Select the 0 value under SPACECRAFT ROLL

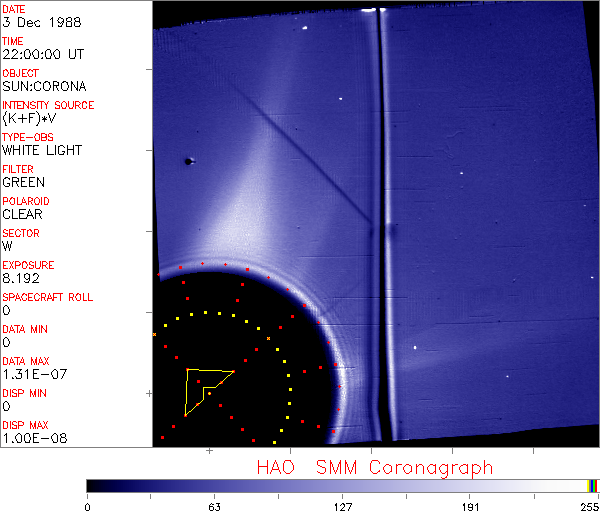6,310
